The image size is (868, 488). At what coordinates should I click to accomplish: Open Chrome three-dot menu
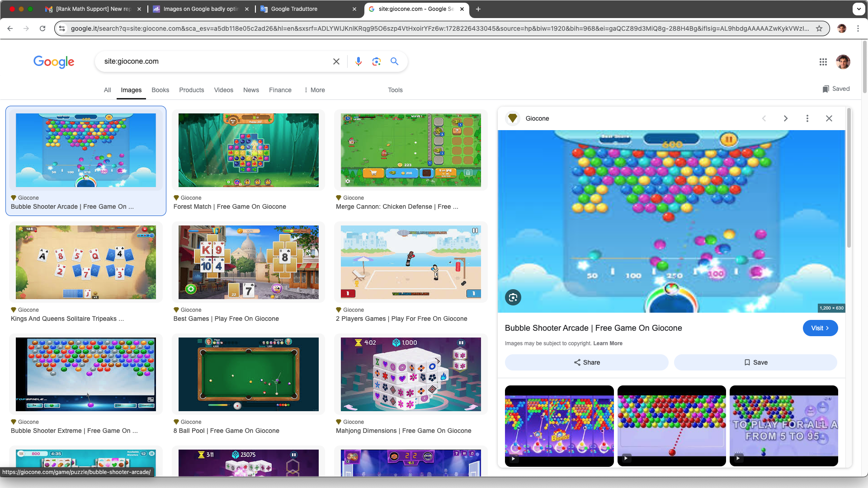click(x=858, y=28)
